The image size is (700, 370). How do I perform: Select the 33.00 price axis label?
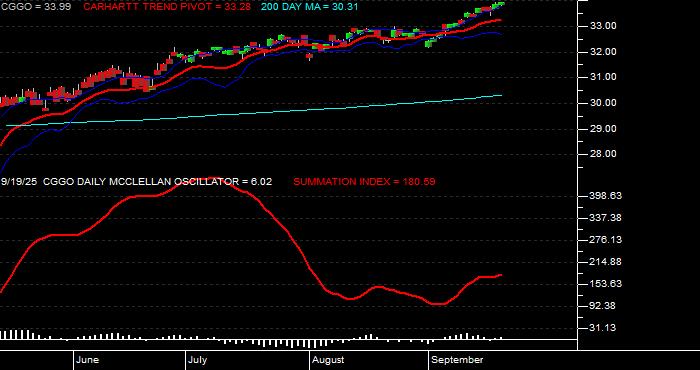603,26
